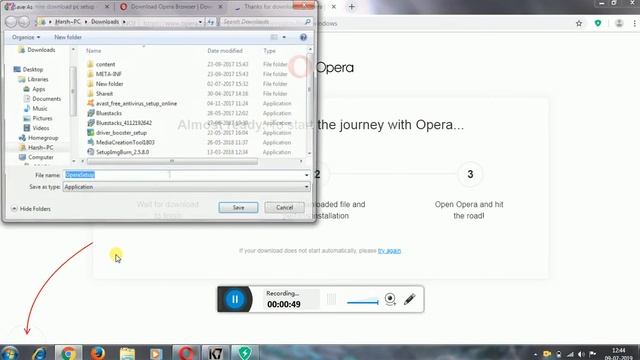640x360 pixels.
Task: Pause the screen recording
Action: point(235,299)
